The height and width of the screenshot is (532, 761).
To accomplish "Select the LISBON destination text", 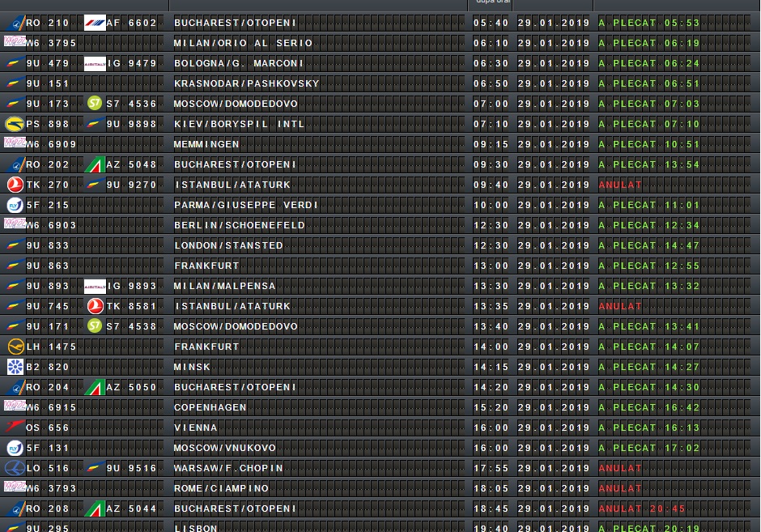I will [196, 528].
